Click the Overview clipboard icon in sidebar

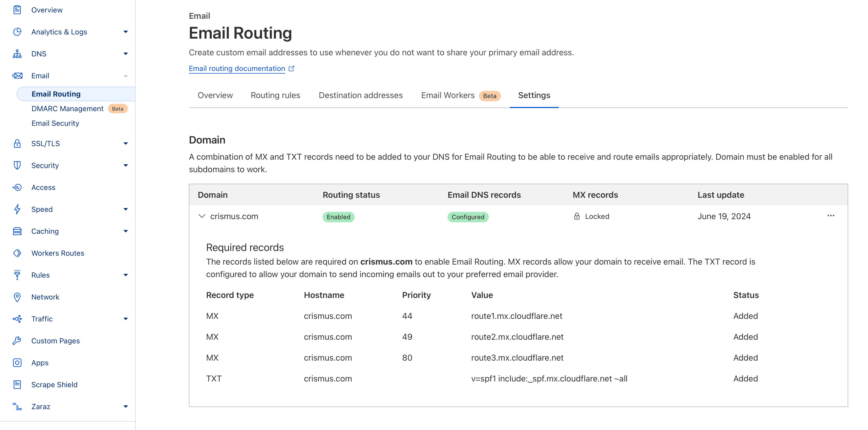tap(17, 10)
